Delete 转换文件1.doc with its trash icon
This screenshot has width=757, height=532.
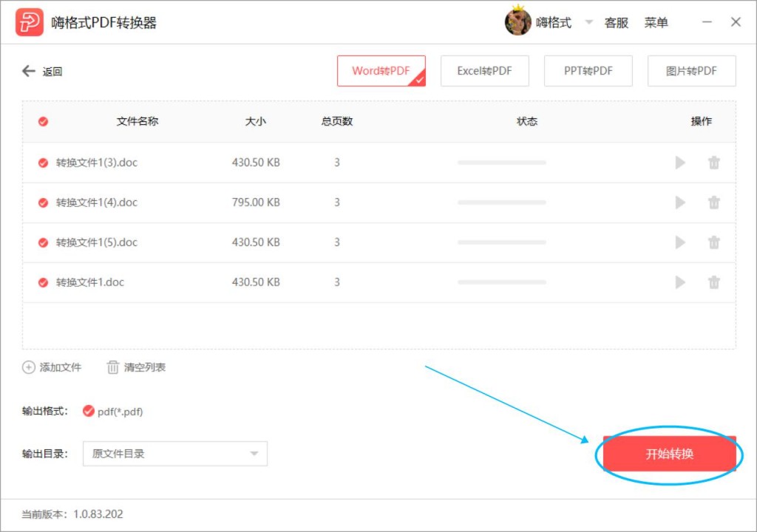pyautogui.click(x=713, y=282)
